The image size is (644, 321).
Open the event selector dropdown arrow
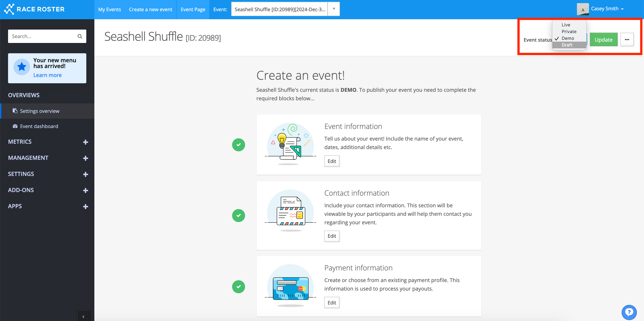[x=334, y=9]
